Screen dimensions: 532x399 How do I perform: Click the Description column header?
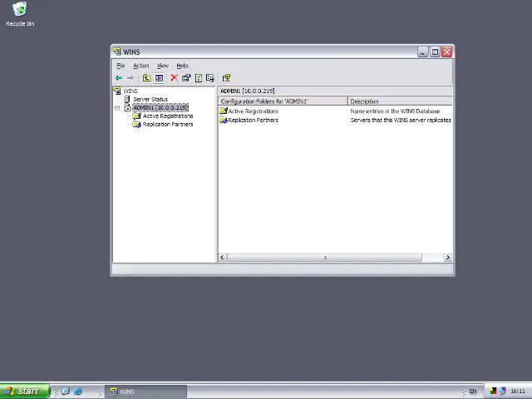click(x=400, y=101)
